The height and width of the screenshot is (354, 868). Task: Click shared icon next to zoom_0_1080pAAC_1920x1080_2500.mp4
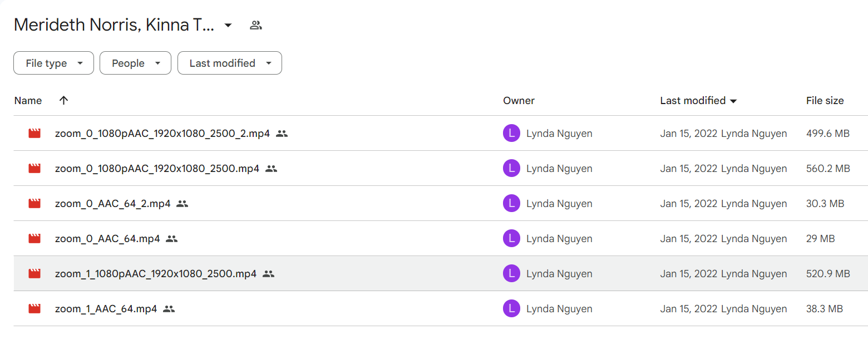pos(271,169)
